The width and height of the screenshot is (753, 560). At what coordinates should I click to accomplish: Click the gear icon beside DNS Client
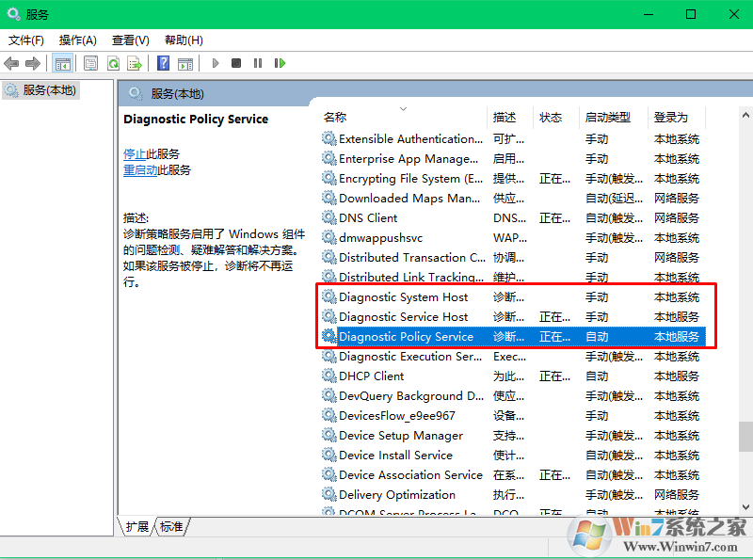tap(328, 217)
